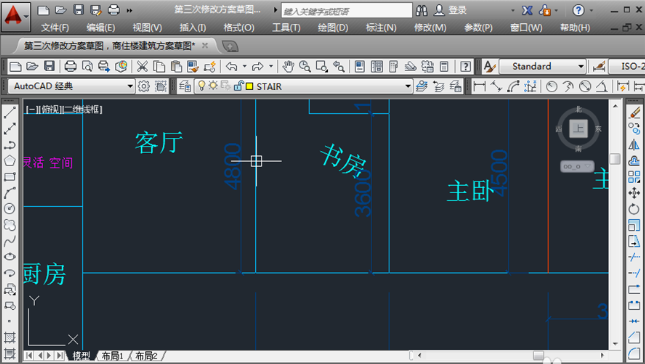Click the Linear dimension tool
645x364 pixels.
point(480,86)
